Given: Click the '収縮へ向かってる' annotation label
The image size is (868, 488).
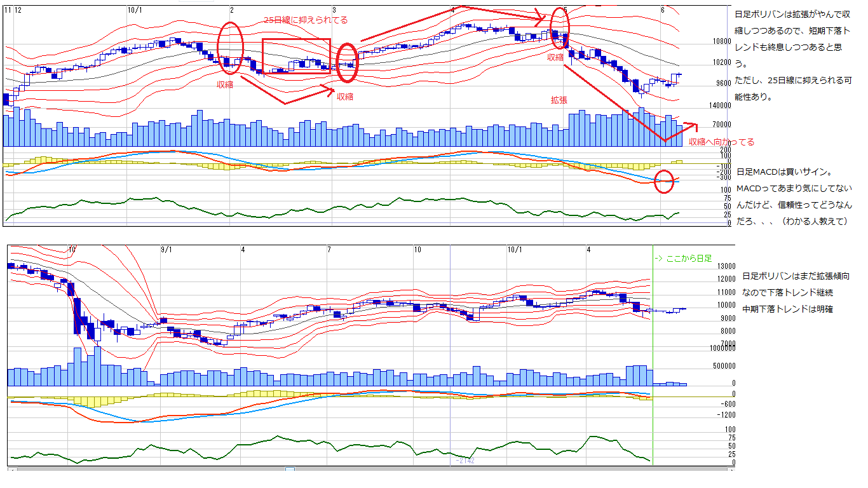Looking at the screenshot, I should [721, 142].
